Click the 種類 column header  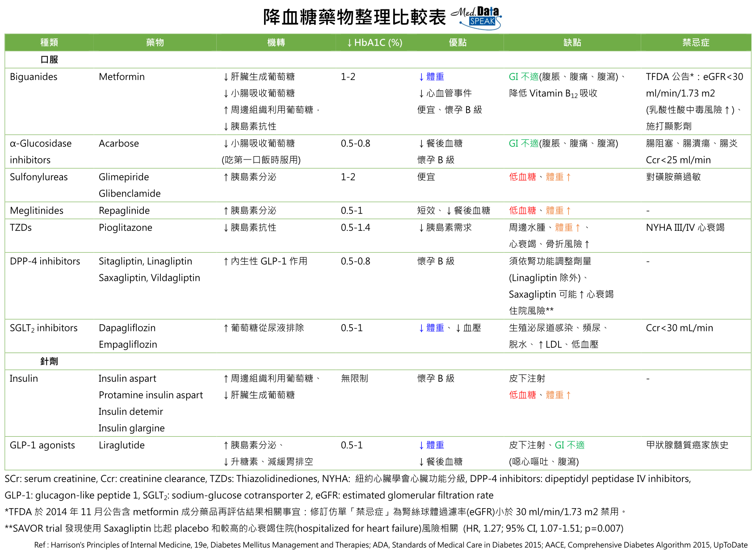49,42
